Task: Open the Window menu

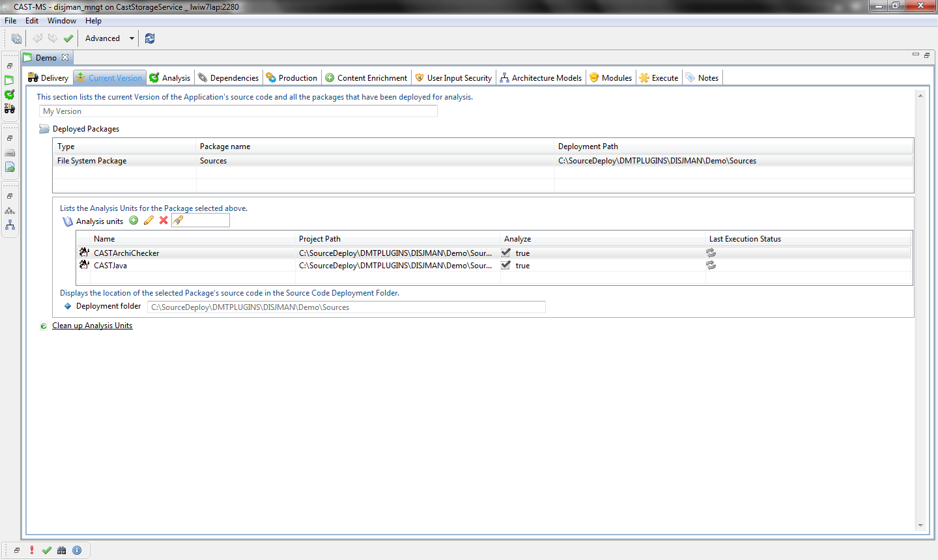Action: point(61,21)
